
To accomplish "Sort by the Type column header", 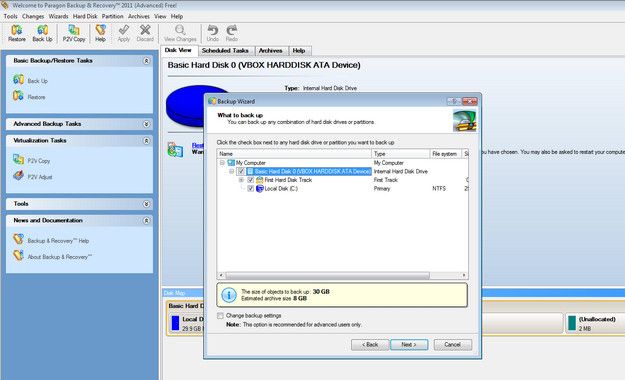I will pos(401,154).
